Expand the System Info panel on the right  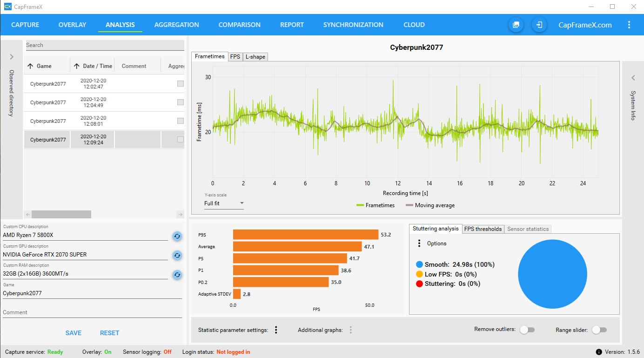633,78
